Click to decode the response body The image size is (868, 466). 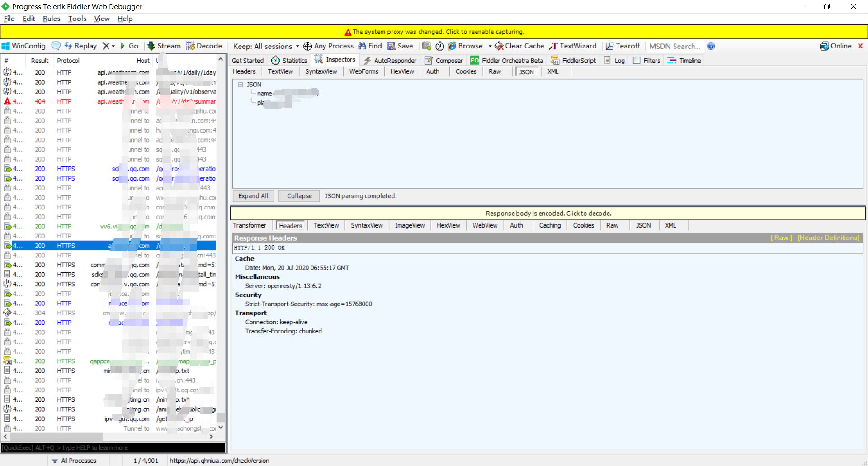(x=548, y=213)
